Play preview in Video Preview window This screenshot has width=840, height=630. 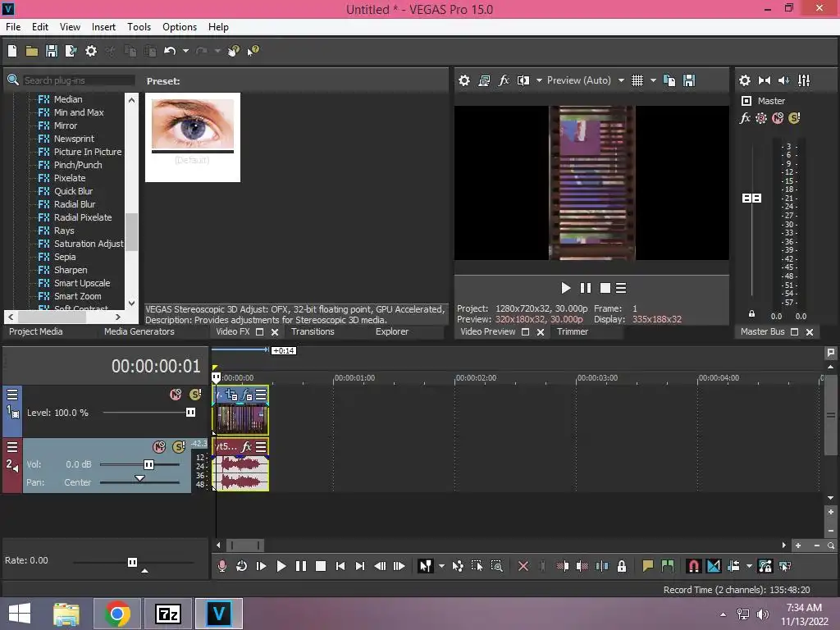pyautogui.click(x=565, y=288)
